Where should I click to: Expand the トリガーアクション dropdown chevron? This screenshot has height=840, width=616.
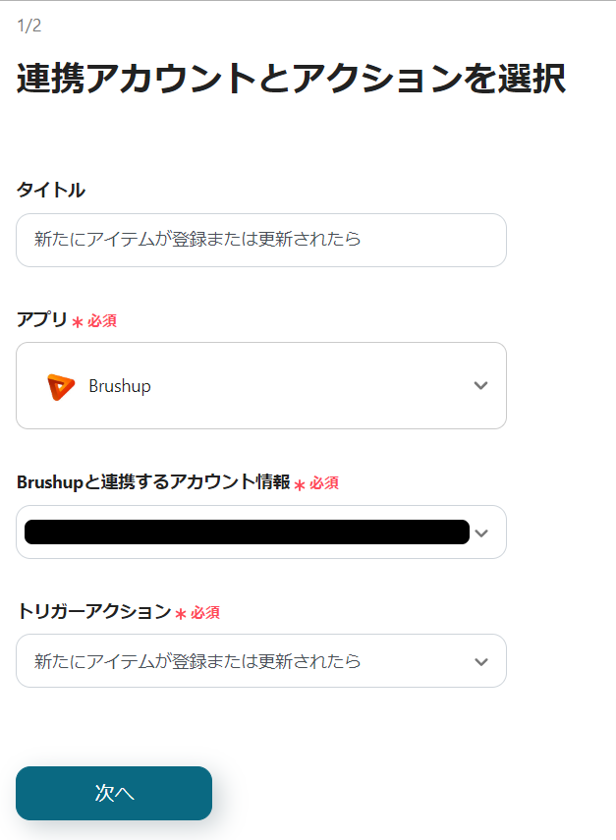(x=480, y=662)
